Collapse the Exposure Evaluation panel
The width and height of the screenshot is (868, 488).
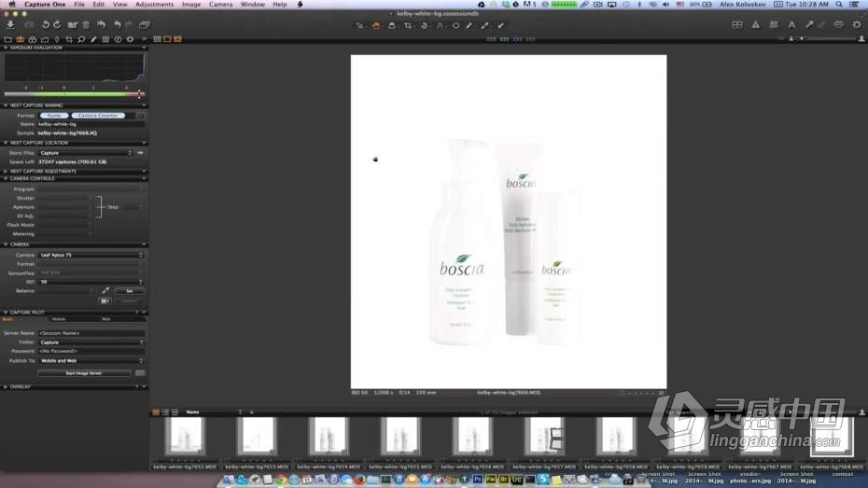pyautogui.click(x=7, y=48)
